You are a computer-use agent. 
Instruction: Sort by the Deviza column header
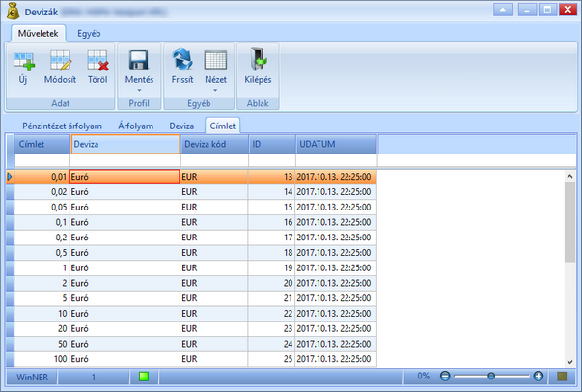tap(125, 145)
